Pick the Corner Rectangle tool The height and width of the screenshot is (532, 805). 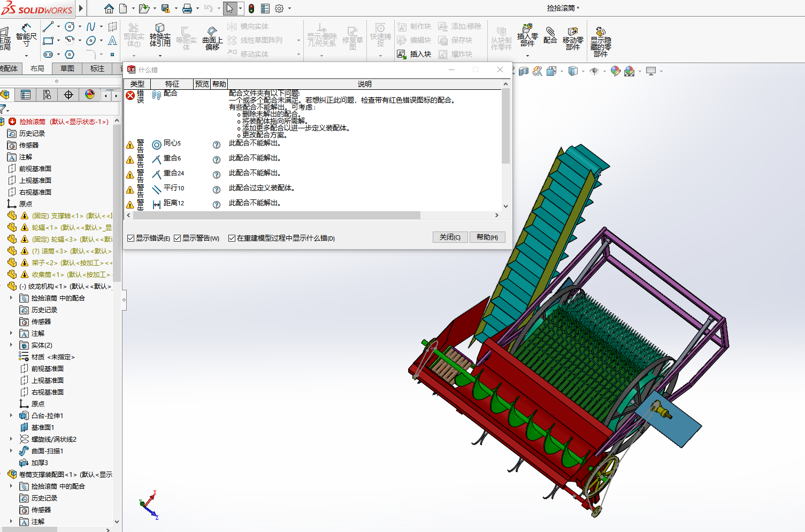[x=48, y=41]
